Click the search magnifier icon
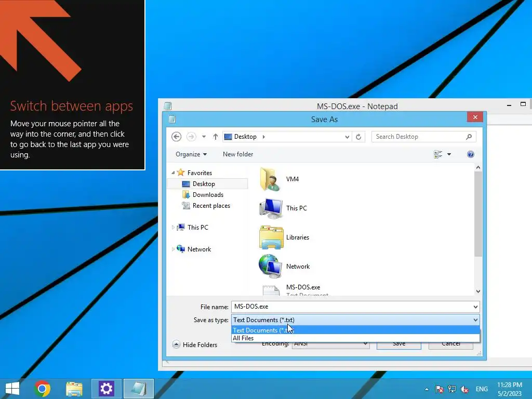Image resolution: width=532 pixels, height=399 pixels. point(469,137)
